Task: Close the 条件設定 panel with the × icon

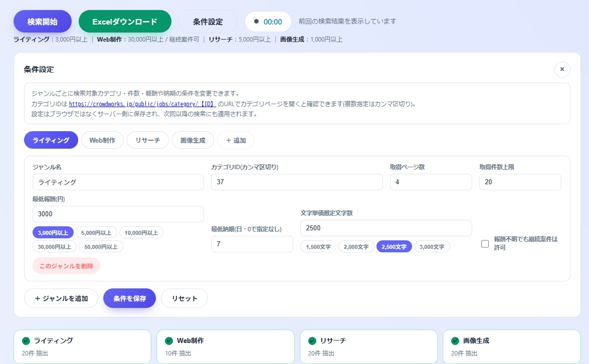Action: click(x=562, y=70)
